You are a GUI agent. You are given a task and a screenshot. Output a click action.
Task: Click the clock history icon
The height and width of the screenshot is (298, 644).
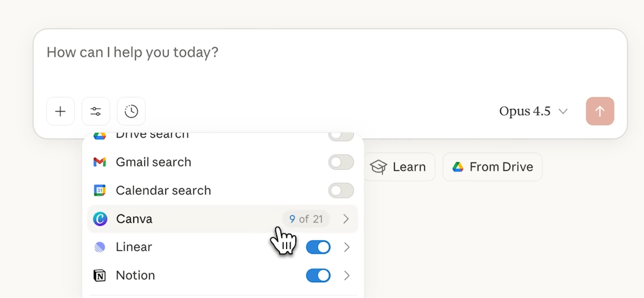[131, 112]
